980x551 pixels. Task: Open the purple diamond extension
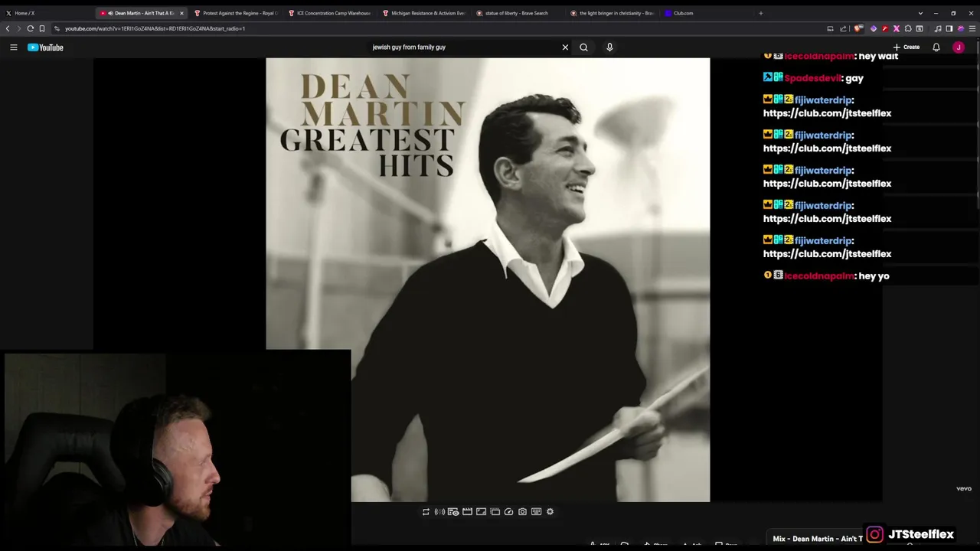874,28
